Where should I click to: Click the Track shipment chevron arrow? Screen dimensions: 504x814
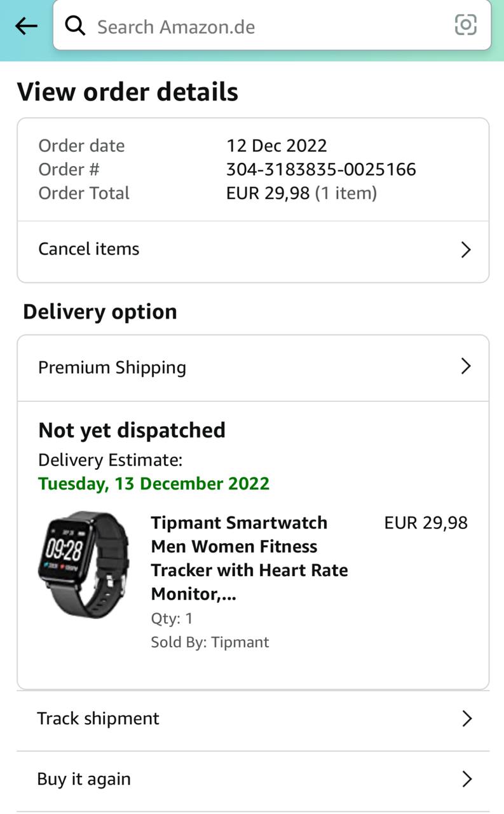pos(467,719)
